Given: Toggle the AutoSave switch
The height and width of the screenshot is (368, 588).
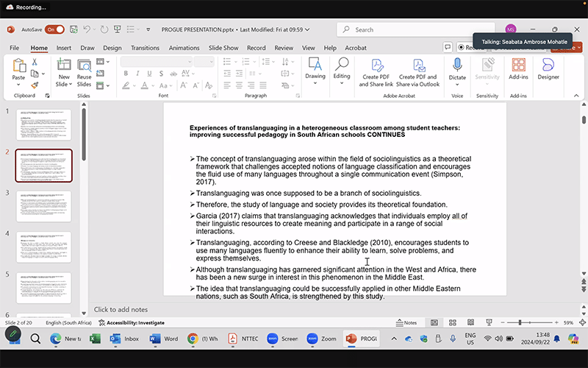Looking at the screenshot, I should point(54,29).
